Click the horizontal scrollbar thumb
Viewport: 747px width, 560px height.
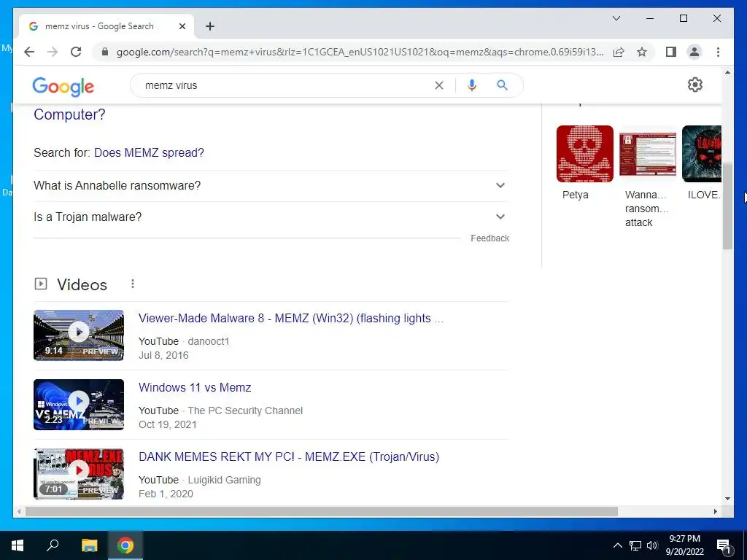[322, 511]
